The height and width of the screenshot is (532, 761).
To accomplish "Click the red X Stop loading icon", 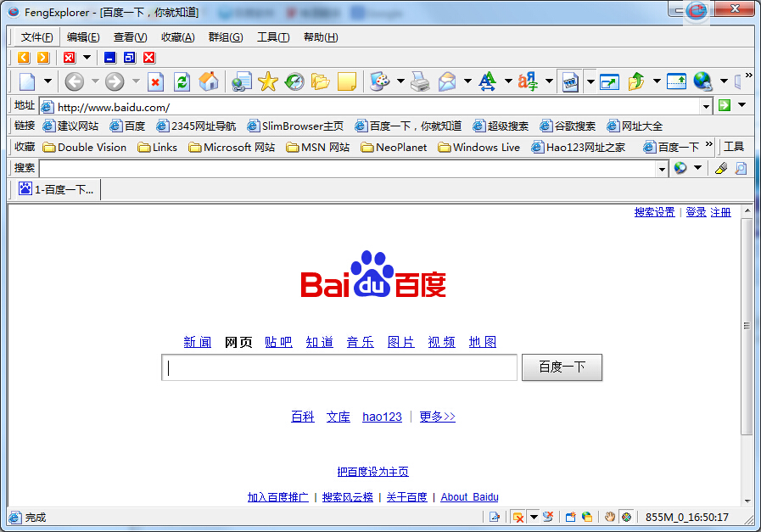I will (x=155, y=81).
